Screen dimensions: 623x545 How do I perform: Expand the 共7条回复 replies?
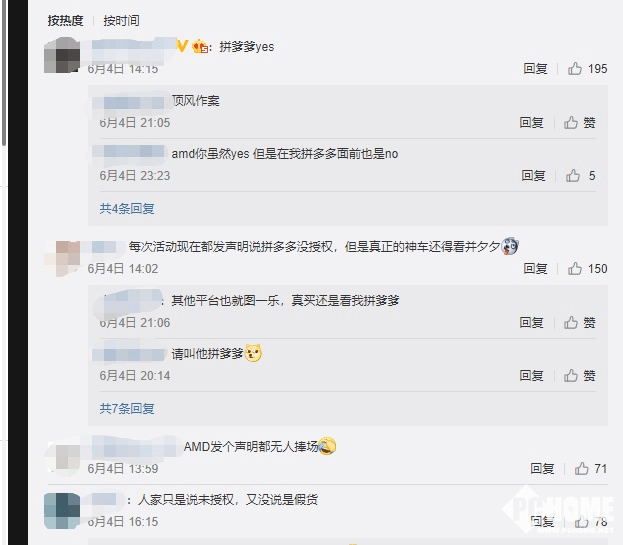[127, 409]
